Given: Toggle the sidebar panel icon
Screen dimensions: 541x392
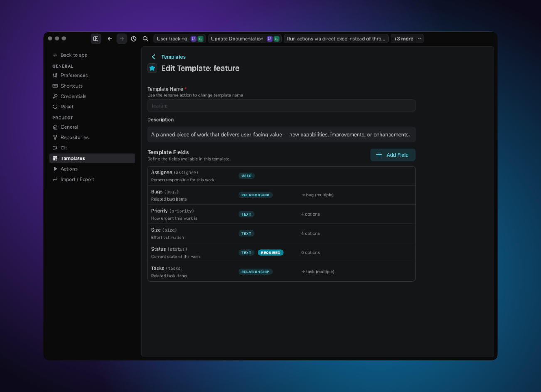Looking at the screenshot, I should pyautogui.click(x=96, y=39).
